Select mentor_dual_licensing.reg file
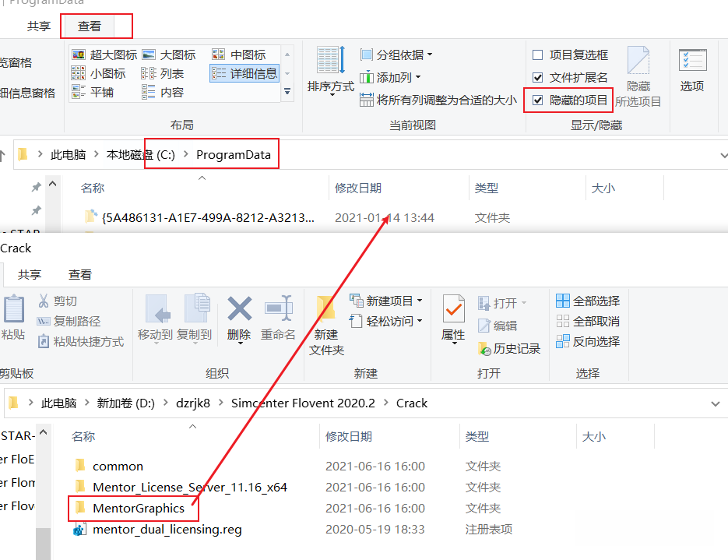 (x=158, y=530)
